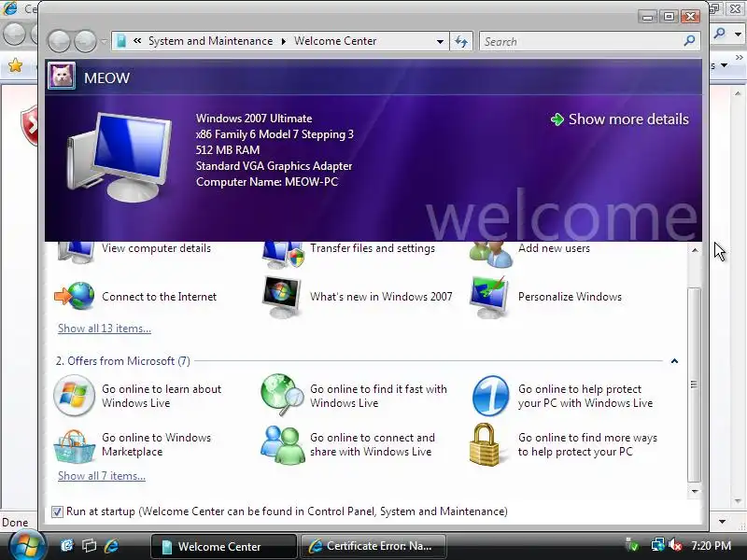
Task: Click the Add new users label
Action: tap(554, 248)
